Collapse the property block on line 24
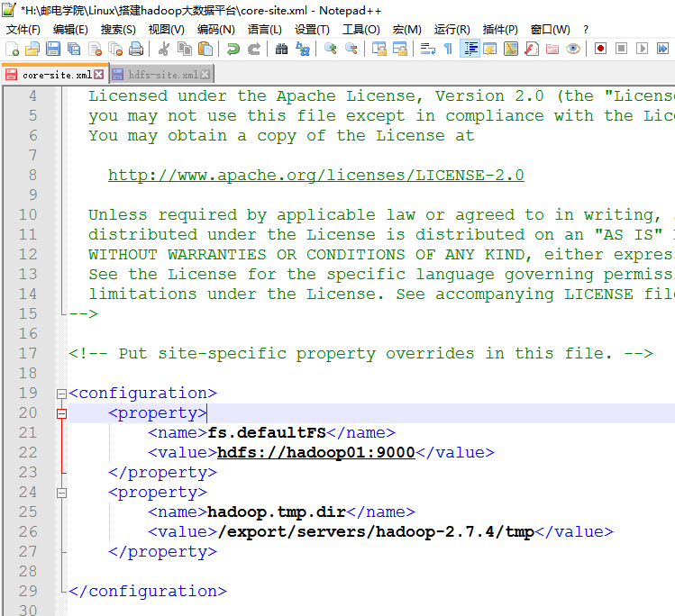This screenshot has height=616, width=675. coord(61,493)
